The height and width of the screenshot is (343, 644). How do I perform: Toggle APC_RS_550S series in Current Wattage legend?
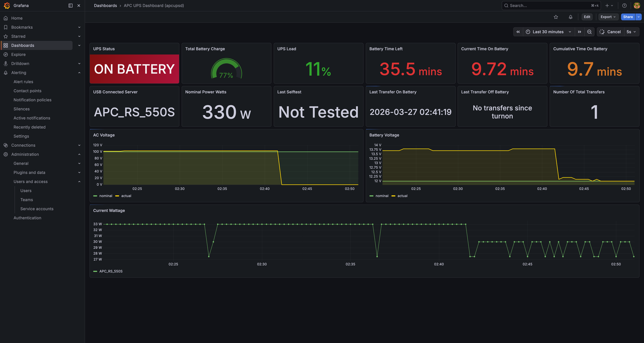point(111,271)
